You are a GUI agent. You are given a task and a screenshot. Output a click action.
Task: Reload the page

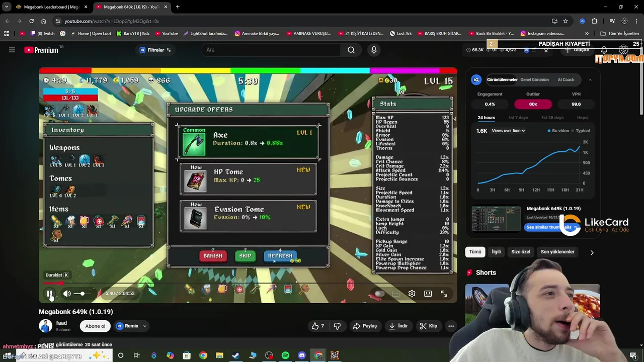[31, 21]
